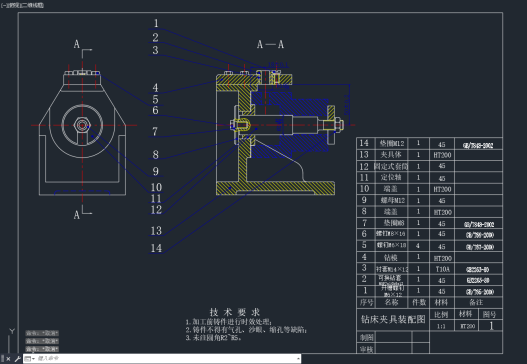Select balloon number 11 leader label
Screen dimensions: 527x364
click(x=156, y=198)
